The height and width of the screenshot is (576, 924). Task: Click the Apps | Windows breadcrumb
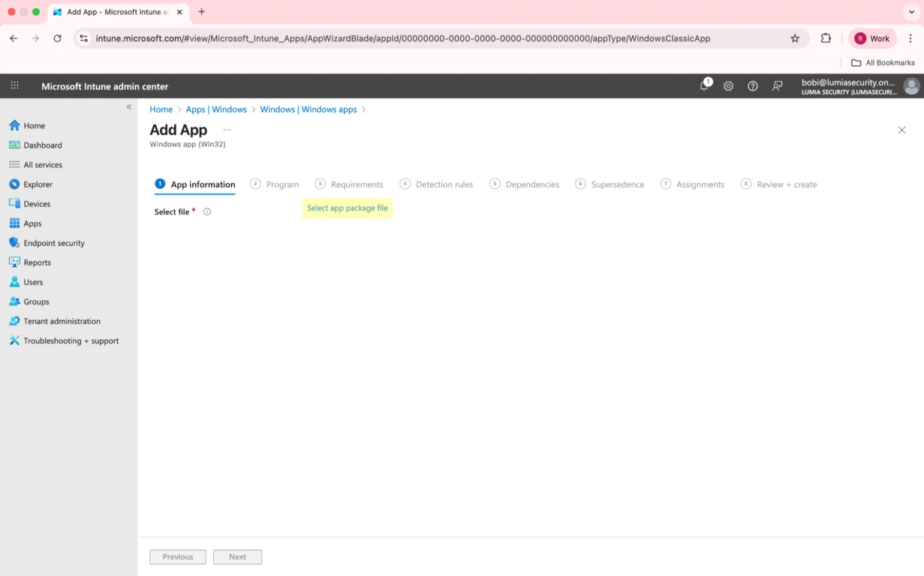[x=216, y=109]
